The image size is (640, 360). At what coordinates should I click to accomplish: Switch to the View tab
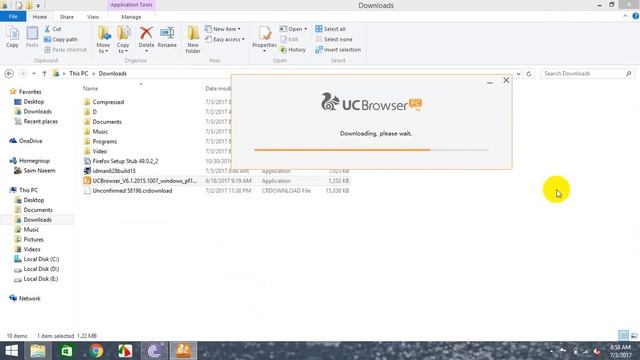click(x=93, y=17)
